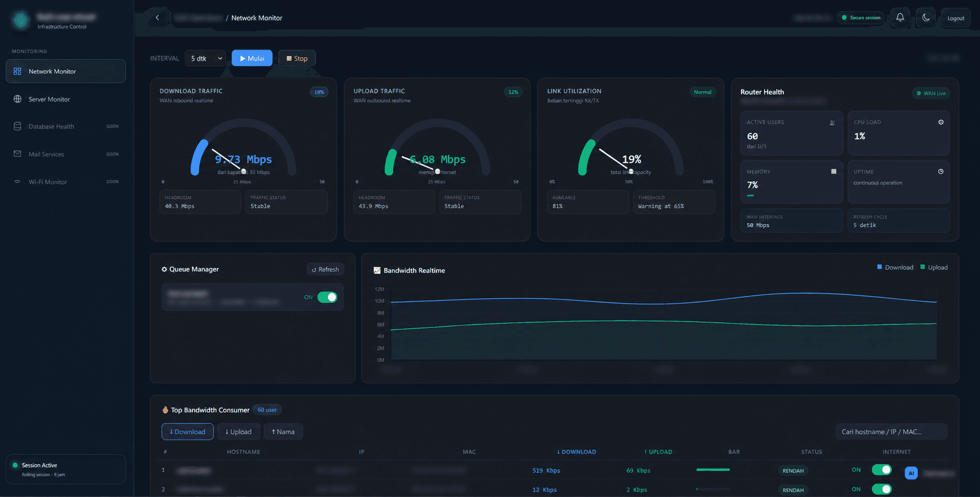Select Database Health menu item
This screenshot has height=497, width=980.
(66, 126)
